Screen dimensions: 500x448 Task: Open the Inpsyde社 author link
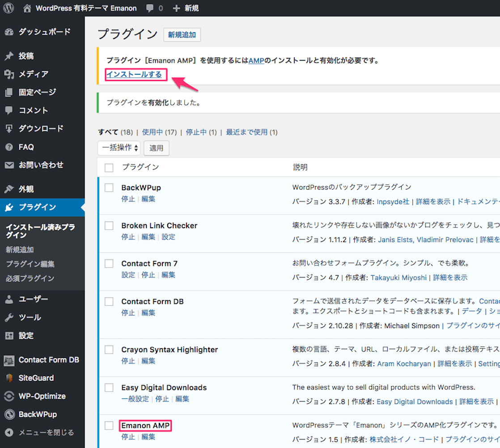pos(393,202)
